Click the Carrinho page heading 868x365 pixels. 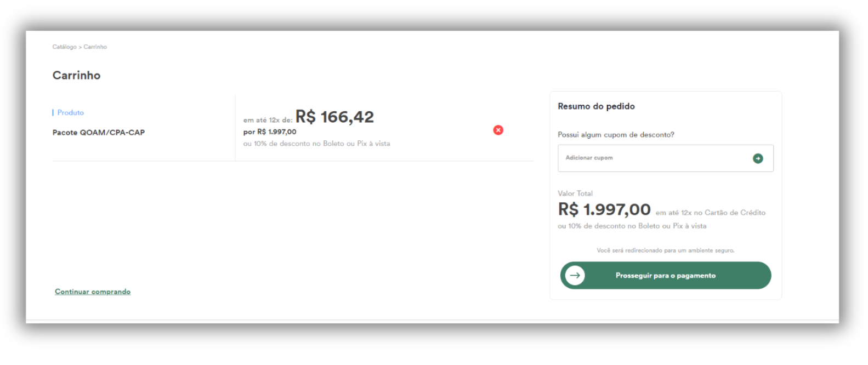pyautogui.click(x=76, y=76)
